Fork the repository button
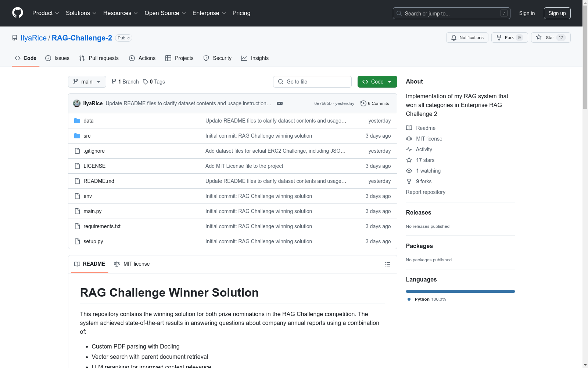 point(509,38)
